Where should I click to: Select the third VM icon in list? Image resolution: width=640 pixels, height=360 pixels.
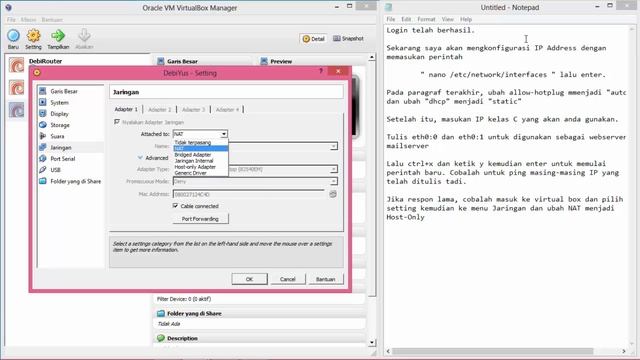[16, 110]
